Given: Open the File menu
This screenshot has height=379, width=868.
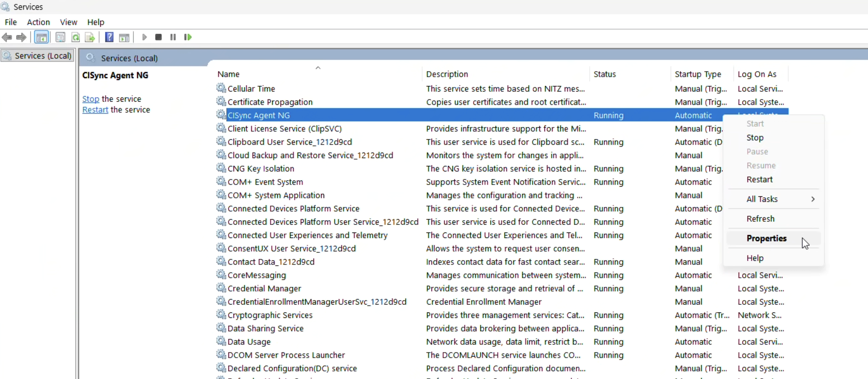Looking at the screenshot, I should pos(11,22).
